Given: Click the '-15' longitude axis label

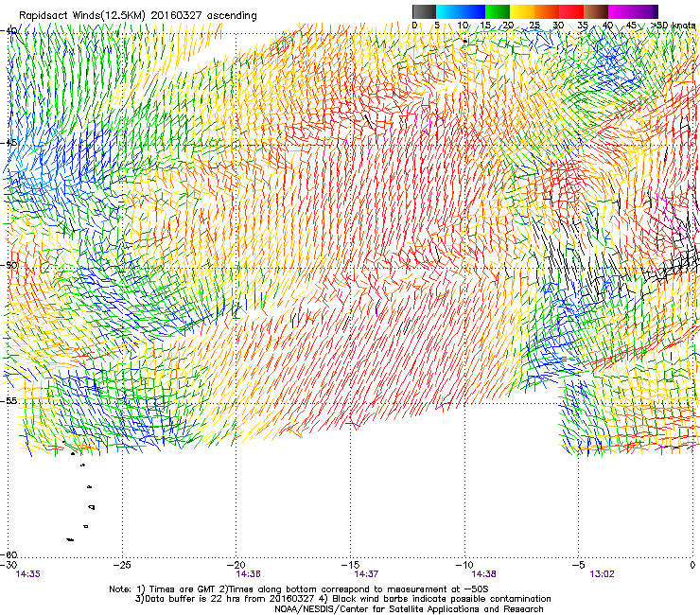Looking at the screenshot, I should click(x=350, y=565).
